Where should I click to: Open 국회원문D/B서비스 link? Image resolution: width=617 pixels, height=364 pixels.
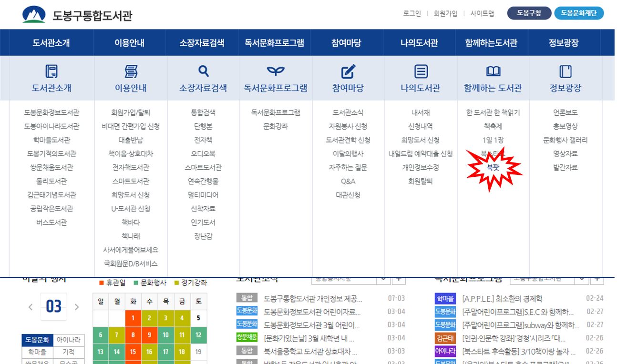coord(131,263)
